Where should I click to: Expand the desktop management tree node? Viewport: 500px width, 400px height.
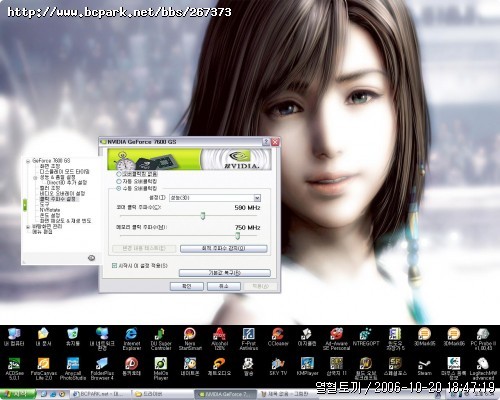28,227
